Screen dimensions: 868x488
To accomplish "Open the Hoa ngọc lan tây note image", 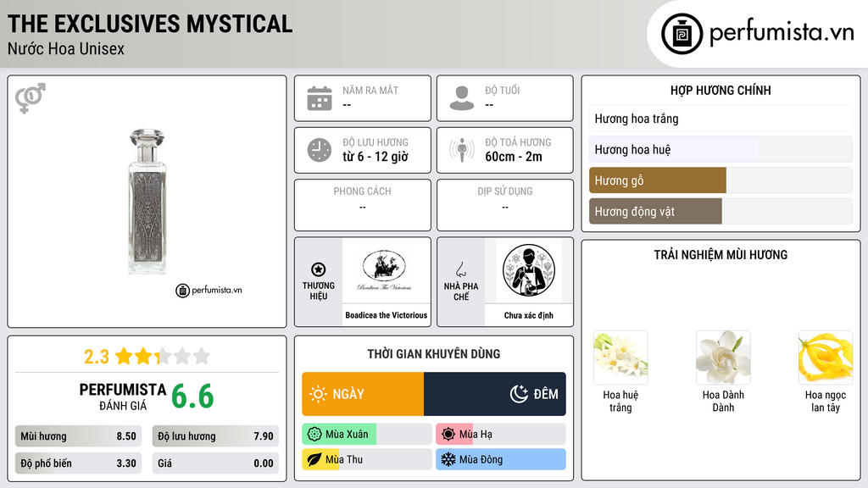I will [x=826, y=358].
